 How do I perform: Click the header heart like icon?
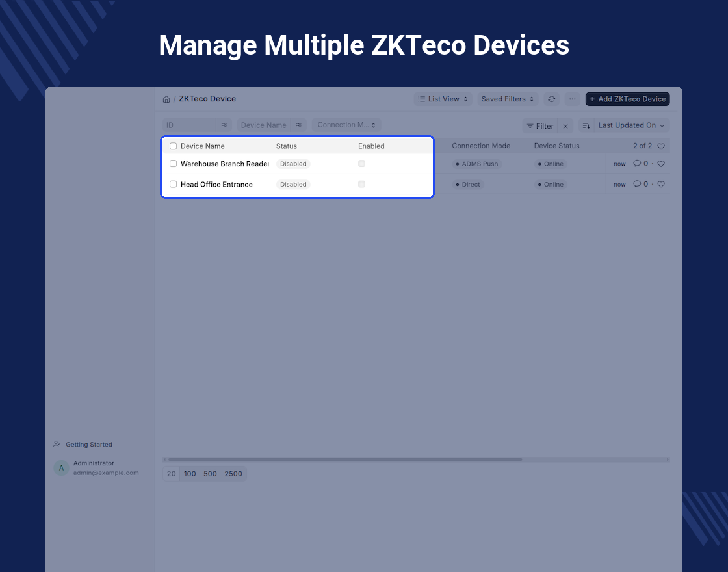click(661, 146)
